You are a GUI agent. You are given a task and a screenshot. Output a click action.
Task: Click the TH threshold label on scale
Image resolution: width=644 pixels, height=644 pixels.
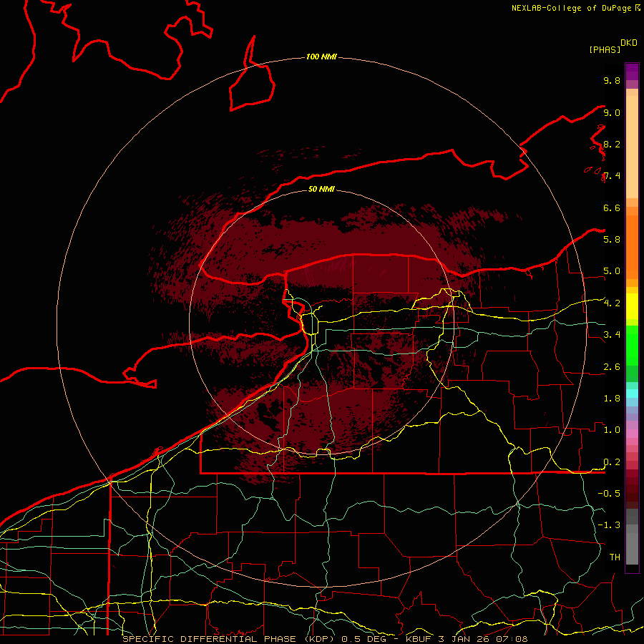click(615, 557)
